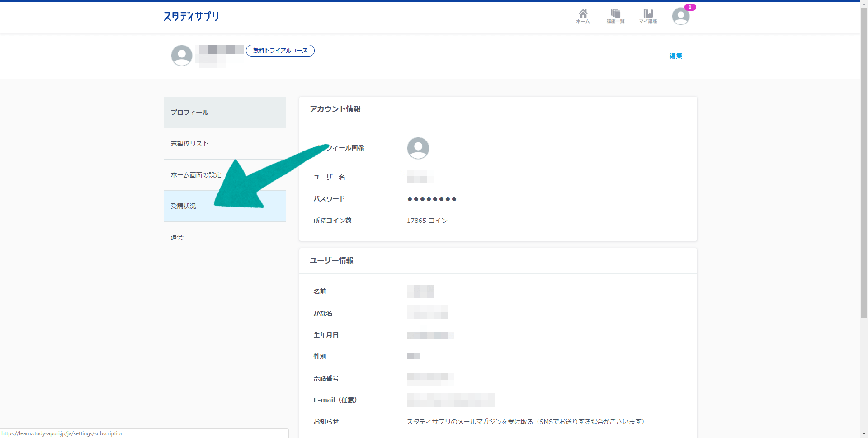868x438 pixels.
Task: Click the 17865 コイン balance
Action: click(x=427, y=221)
